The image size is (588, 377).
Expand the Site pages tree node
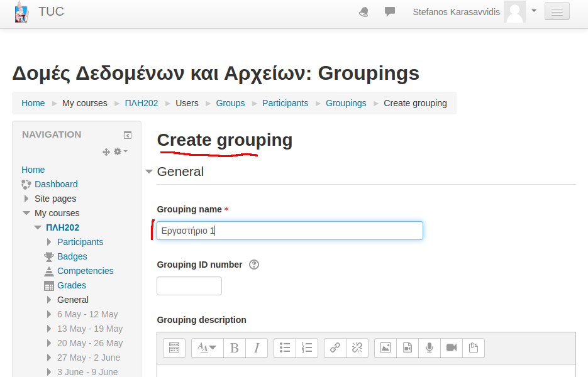coord(26,199)
